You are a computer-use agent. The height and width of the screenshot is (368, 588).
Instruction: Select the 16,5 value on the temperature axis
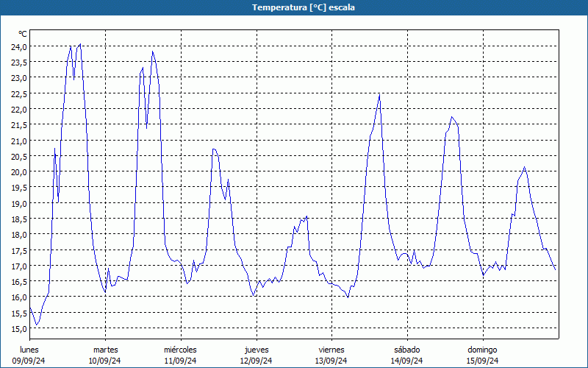19,281
